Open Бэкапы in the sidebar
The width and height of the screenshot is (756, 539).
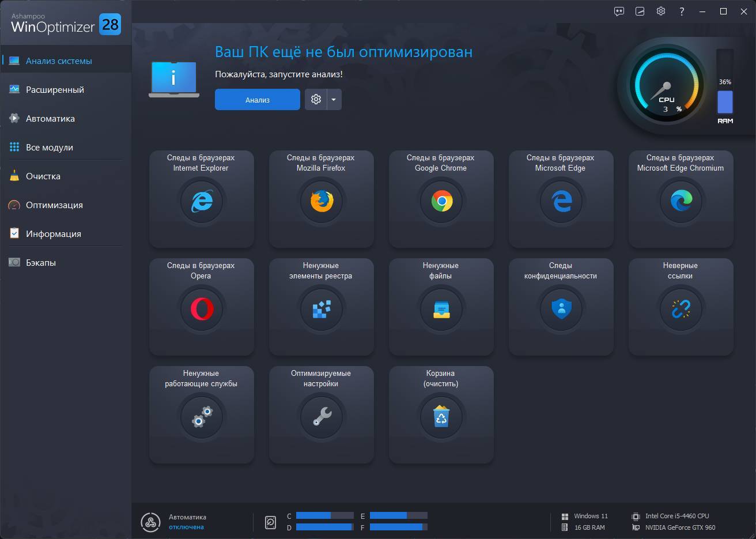pos(66,262)
